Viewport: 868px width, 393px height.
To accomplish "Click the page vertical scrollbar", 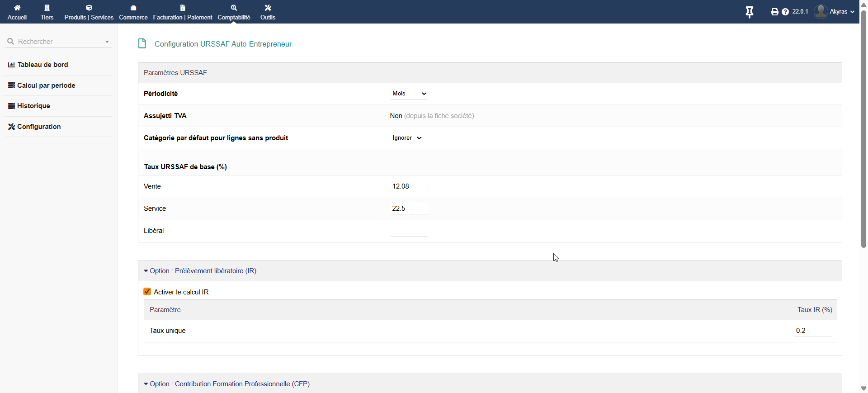I will pyautogui.click(x=863, y=136).
